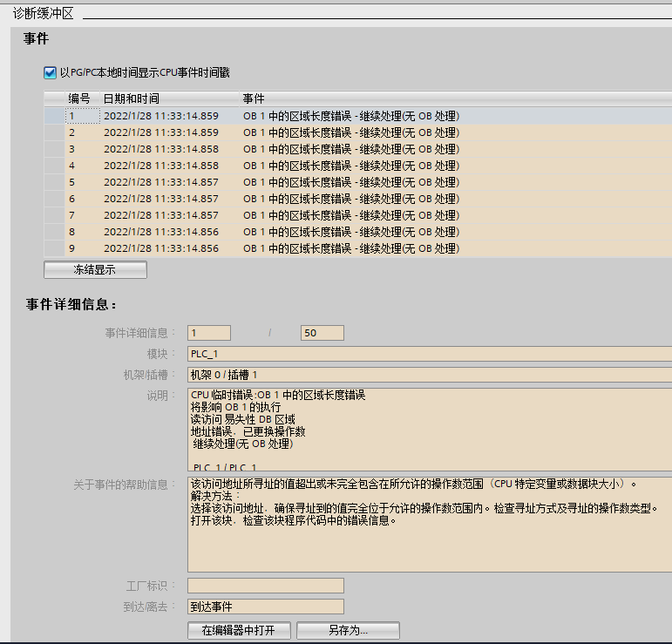
Task: Click the 事件详细信息 heading
Action: tap(71, 305)
